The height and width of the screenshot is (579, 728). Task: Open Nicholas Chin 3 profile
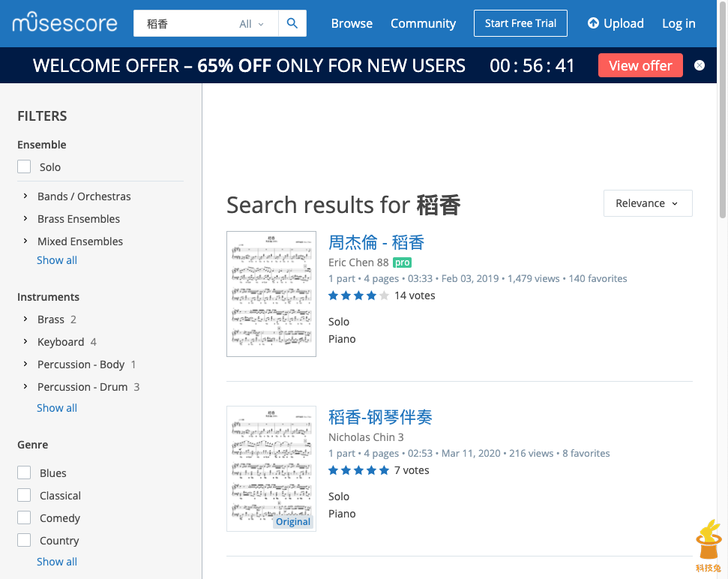[x=366, y=437]
